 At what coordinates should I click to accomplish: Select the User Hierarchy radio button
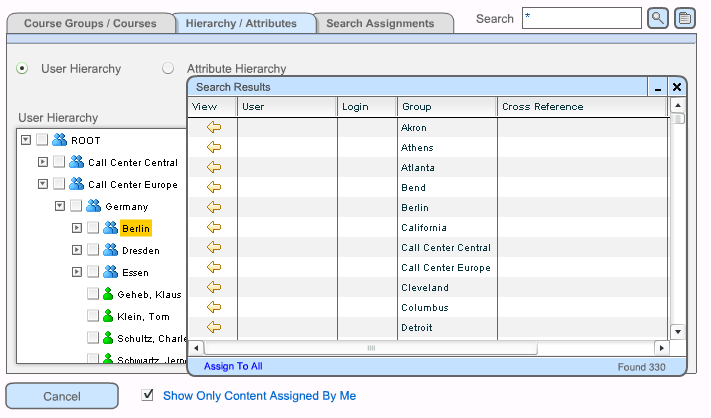(x=22, y=69)
